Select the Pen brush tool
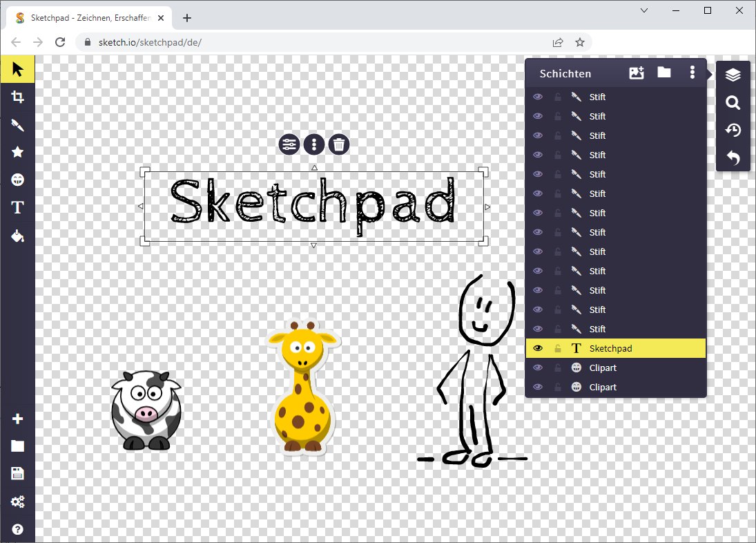This screenshot has height=543, width=756. point(17,125)
